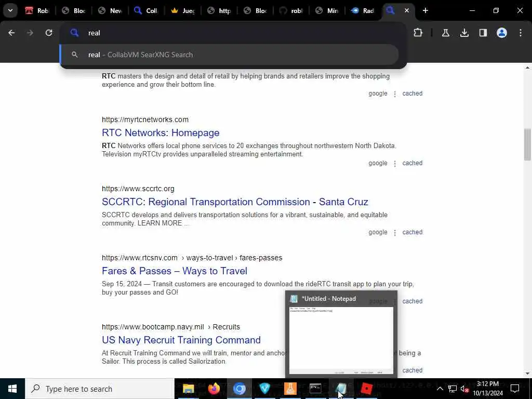Open Firefox from the taskbar
The height and width of the screenshot is (399, 532).
(214, 389)
